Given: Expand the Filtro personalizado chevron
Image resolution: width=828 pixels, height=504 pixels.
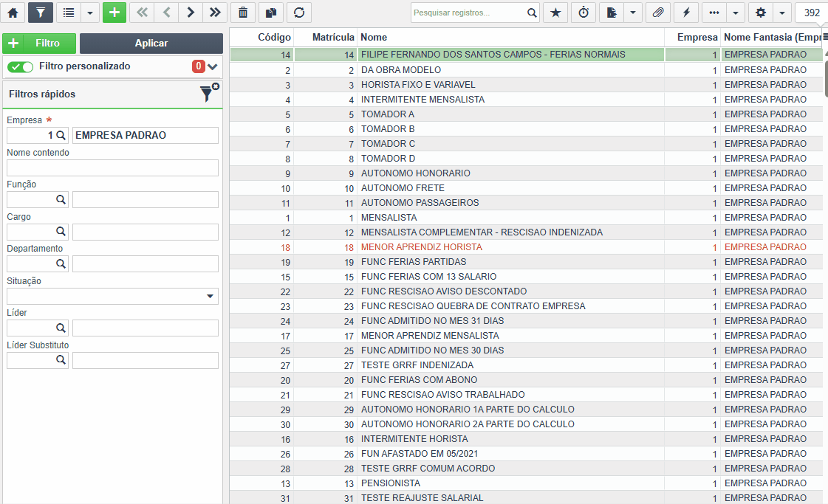Looking at the screenshot, I should coord(212,66).
